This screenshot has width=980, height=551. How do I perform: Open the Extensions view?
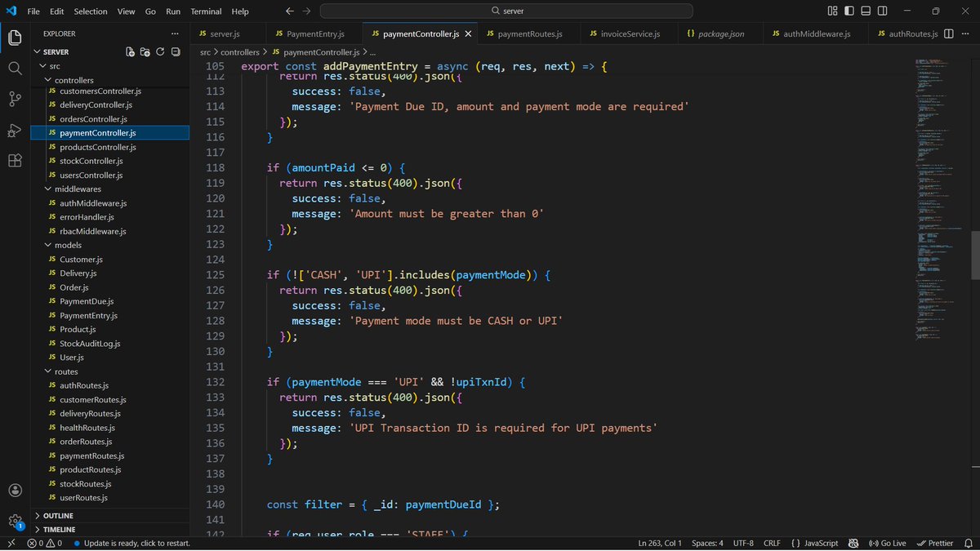15,160
